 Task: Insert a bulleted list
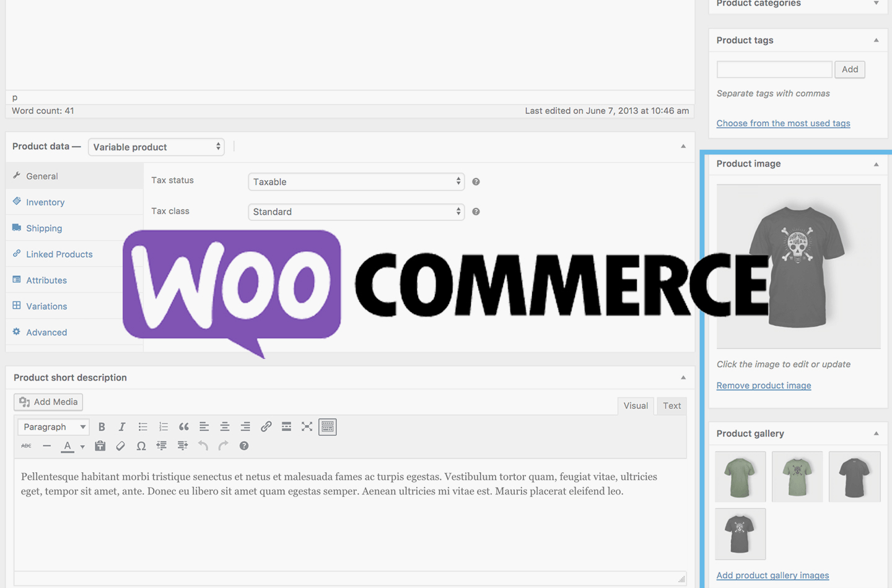[143, 426]
